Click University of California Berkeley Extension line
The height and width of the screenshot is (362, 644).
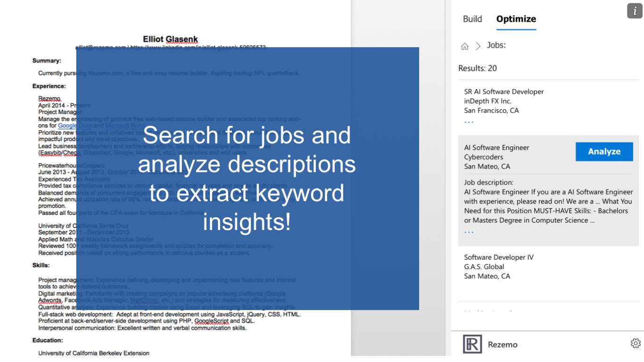(94, 353)
